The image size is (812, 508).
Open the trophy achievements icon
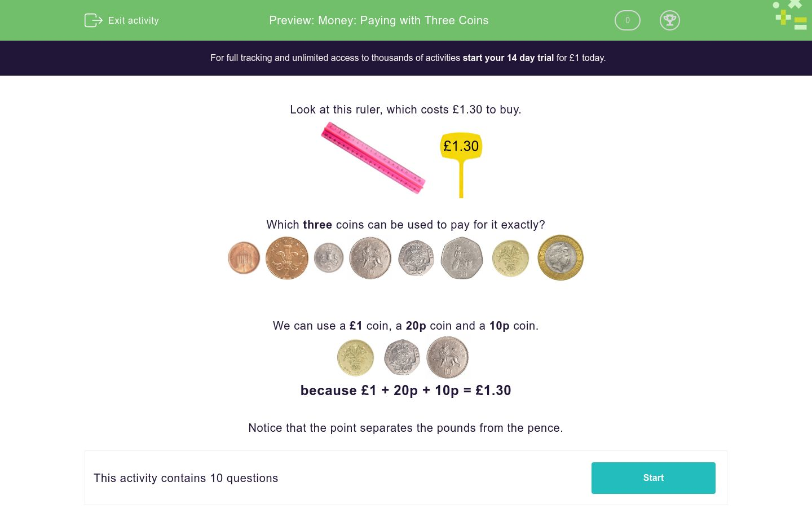(x=670, y=20)
